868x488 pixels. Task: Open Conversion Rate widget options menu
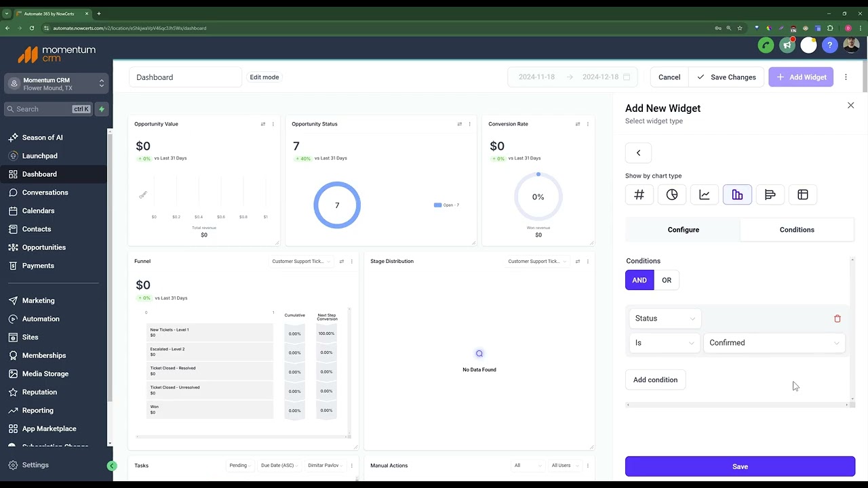pyautogui.click(x=588, y=124)
